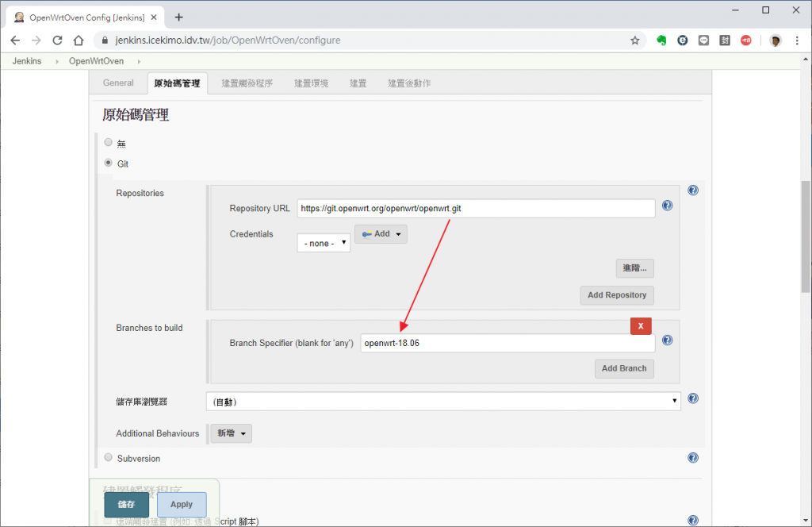Switch to the 建置觸發程序 tab
Image resolution: width=812 pixels, height=527 pixels.
247,83
